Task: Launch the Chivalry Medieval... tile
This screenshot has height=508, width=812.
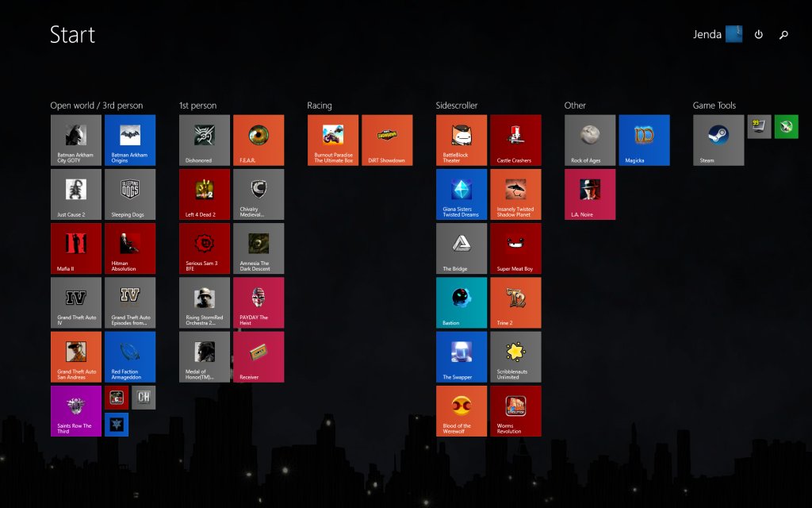Action: [x=259, y=194]
